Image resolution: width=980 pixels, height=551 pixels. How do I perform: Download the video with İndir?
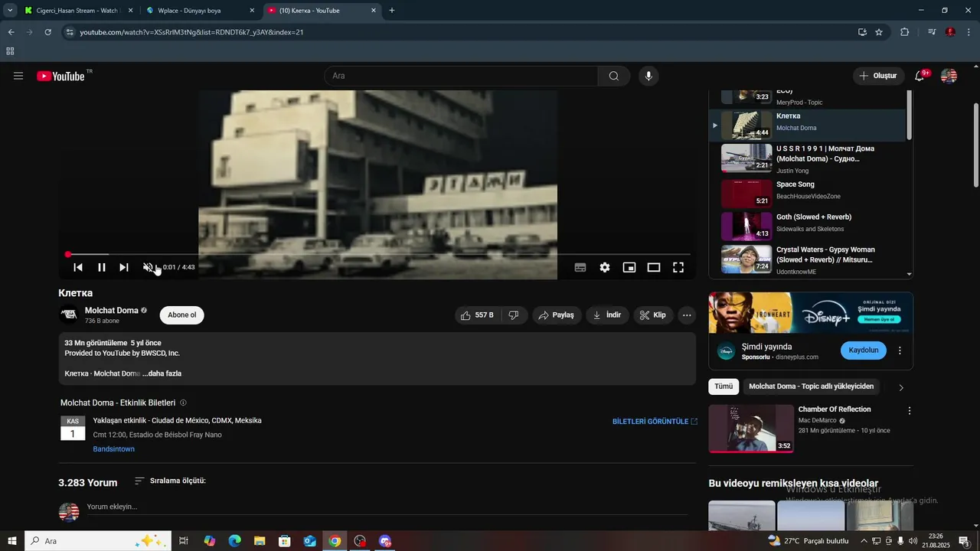608,315
